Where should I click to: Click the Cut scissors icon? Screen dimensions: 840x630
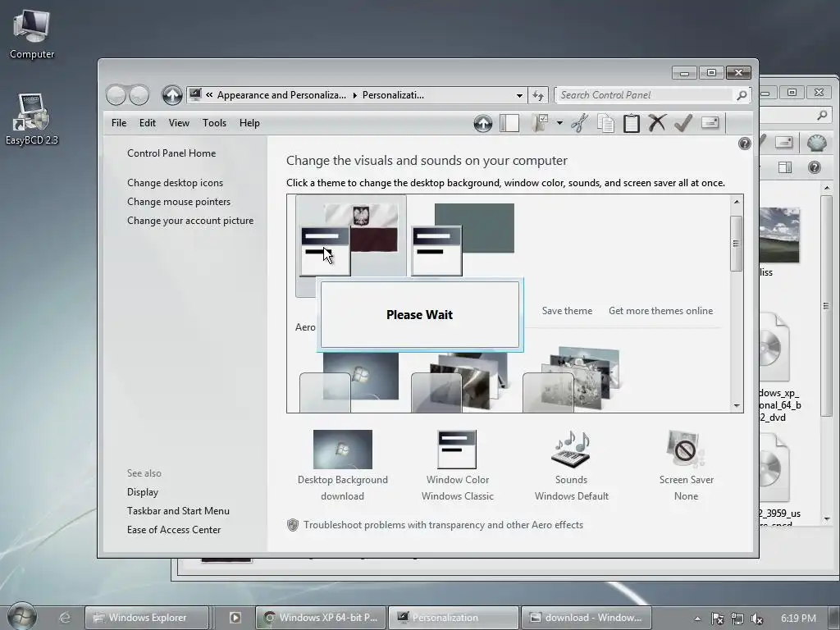pos(579,123)
